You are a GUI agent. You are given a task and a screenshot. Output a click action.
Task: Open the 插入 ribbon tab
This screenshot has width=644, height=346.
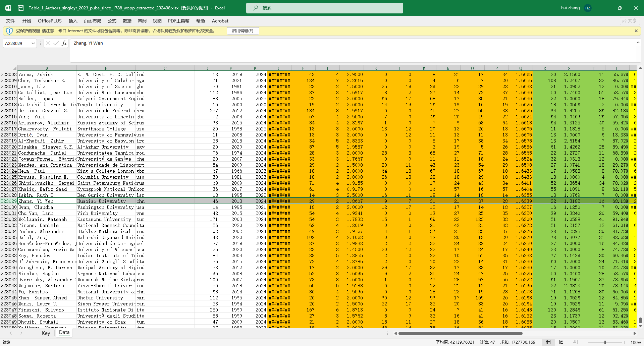pos(73,21)
